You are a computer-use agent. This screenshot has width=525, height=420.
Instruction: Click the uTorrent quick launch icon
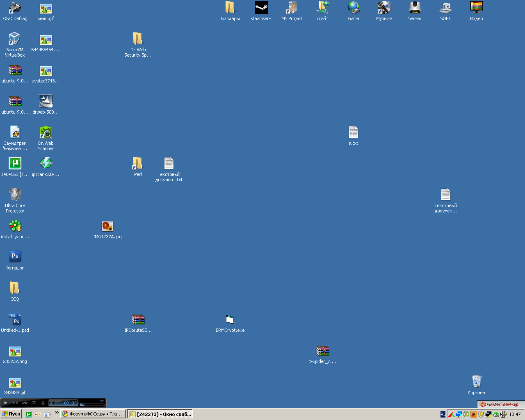28,414
